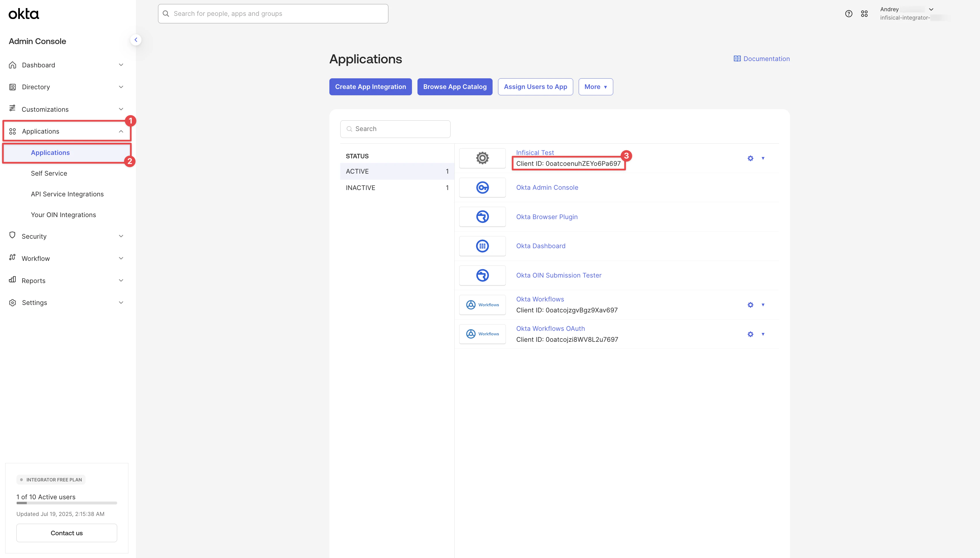Click the Okta Workflows OAuth app logo

(x=482, y=334)
